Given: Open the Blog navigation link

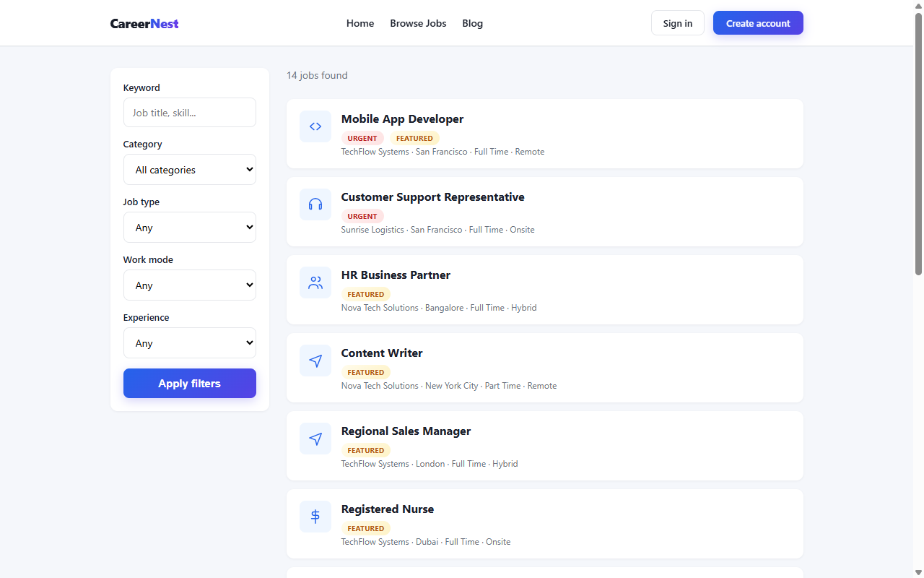Looking at the screenshot, I should pyautogui.click(x=473, y=23).
